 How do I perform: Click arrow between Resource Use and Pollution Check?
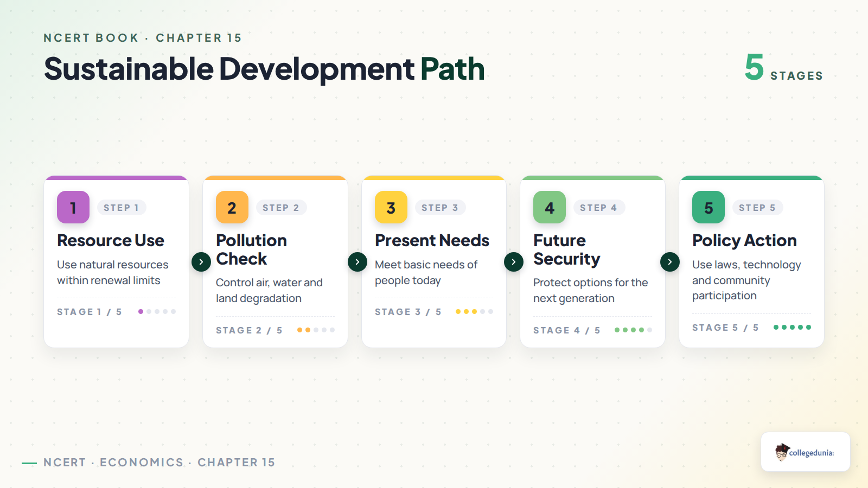(x=201, y=262)
